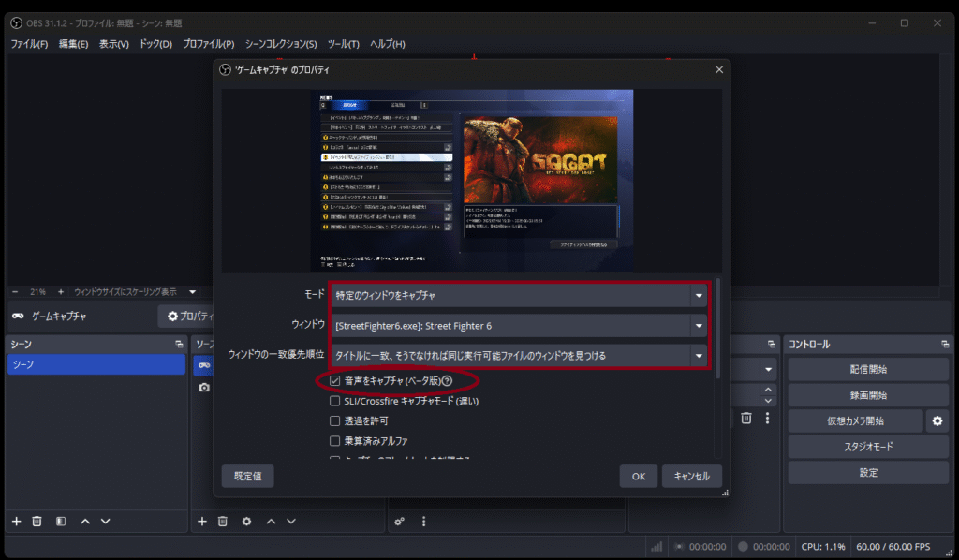Decrease transition duration with down stepper

[768, 401]
